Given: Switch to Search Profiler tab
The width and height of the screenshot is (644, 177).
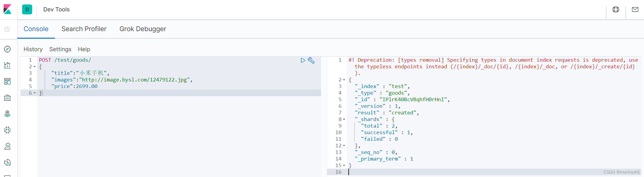Looking at the screenshot, I should (x=84, y=29).
